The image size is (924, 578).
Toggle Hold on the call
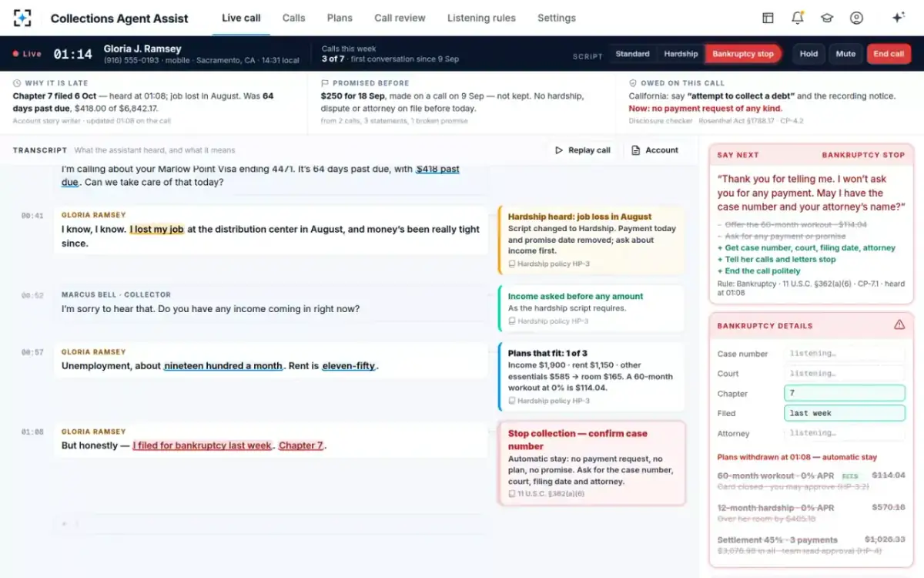click(x=808, y=54)
